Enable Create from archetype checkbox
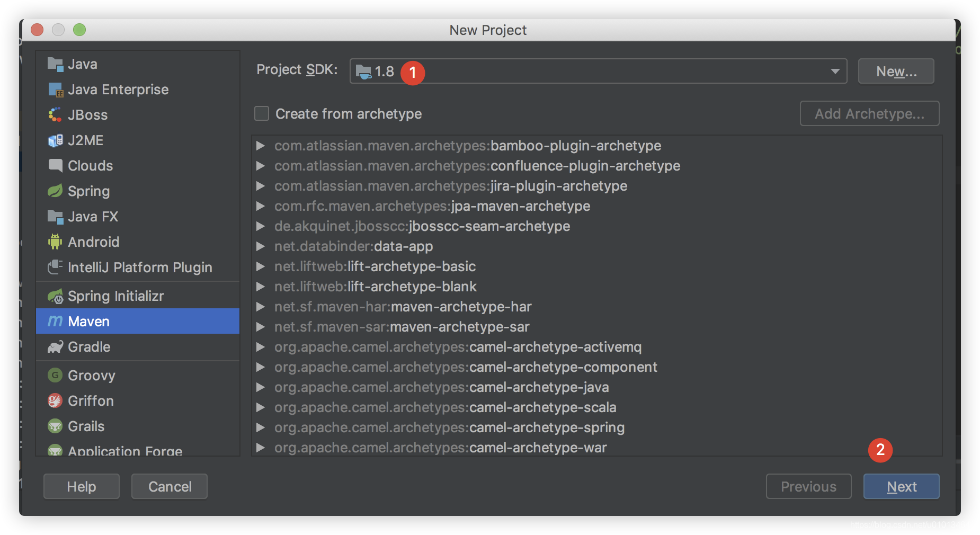Screen dimensions: 980x535 click(262, 114)
